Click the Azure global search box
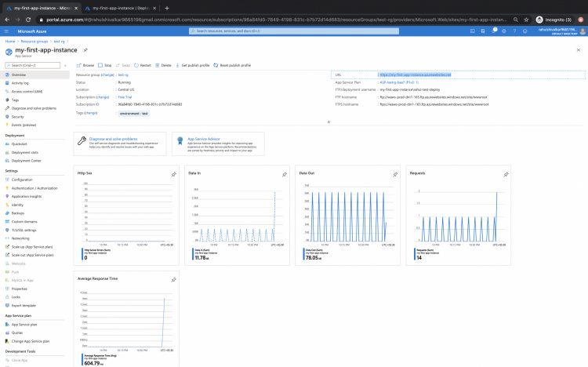The height and width of the screenshot is (367, 588). point(293,31)
